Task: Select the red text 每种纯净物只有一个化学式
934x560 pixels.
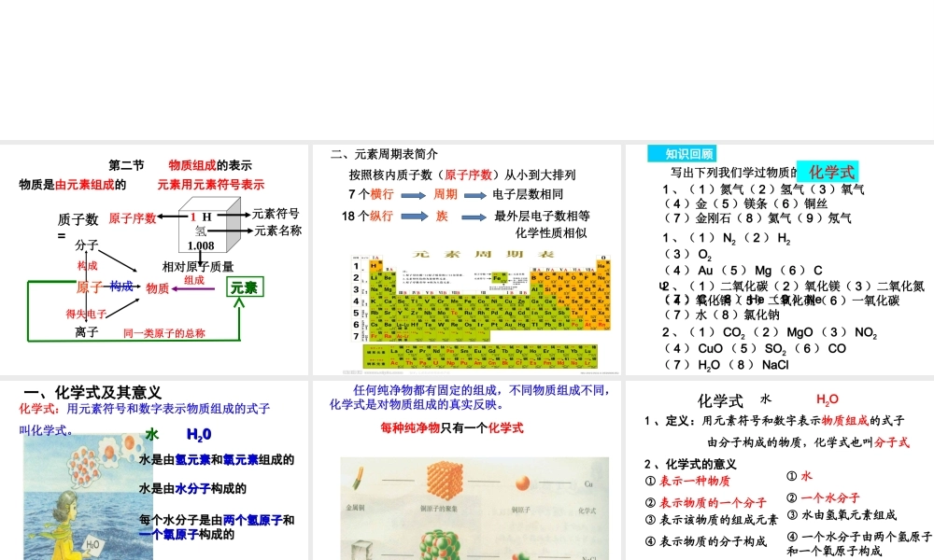Action: (x=451, y=427)
